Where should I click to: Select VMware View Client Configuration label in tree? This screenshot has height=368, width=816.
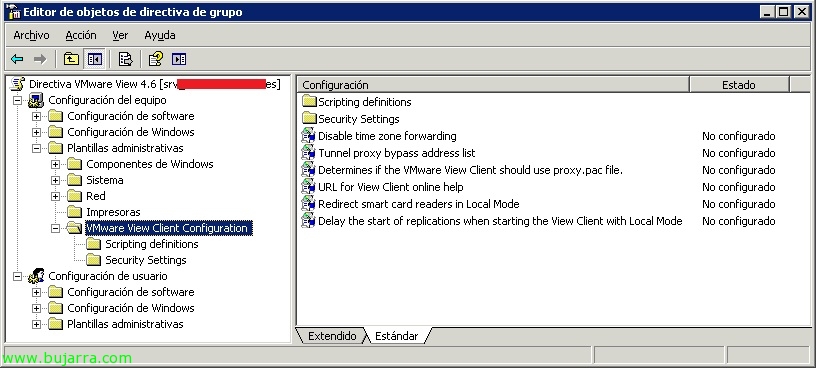pyautogui.click(x=168, y=228)
